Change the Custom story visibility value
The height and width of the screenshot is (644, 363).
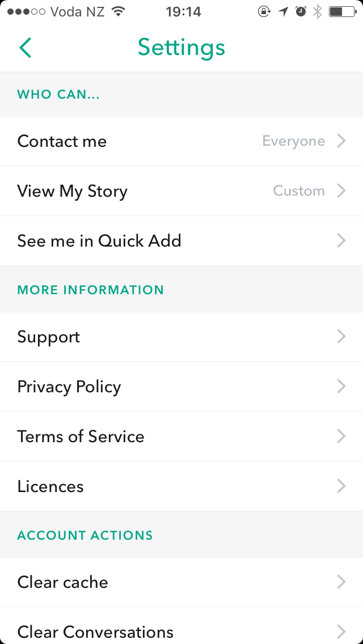[299, 191]
